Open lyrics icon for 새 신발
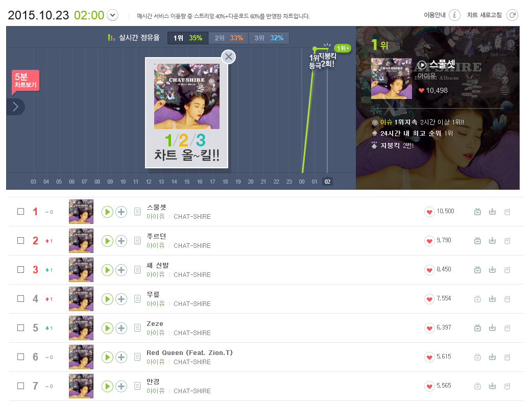 tap(137, 270)
